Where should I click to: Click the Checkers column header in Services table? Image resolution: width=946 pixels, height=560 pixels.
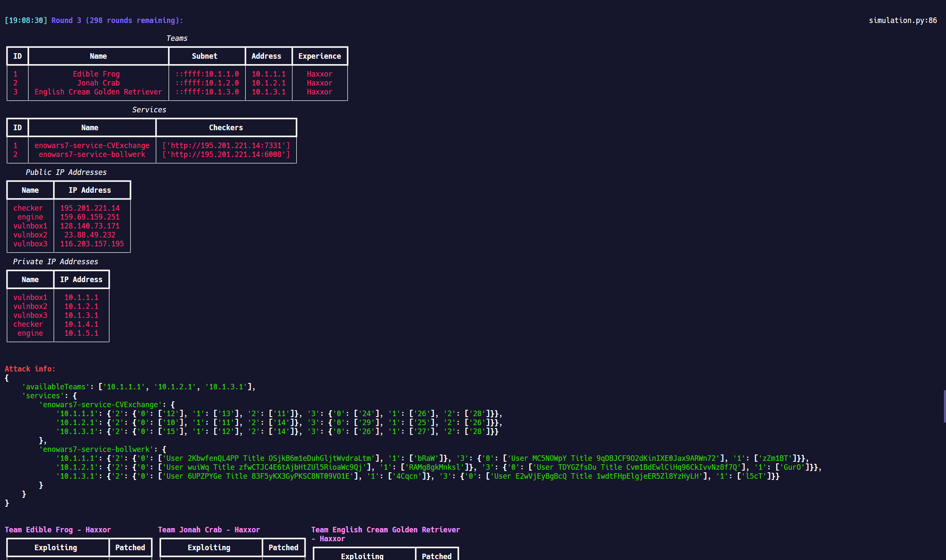click(x=226, y=127)
